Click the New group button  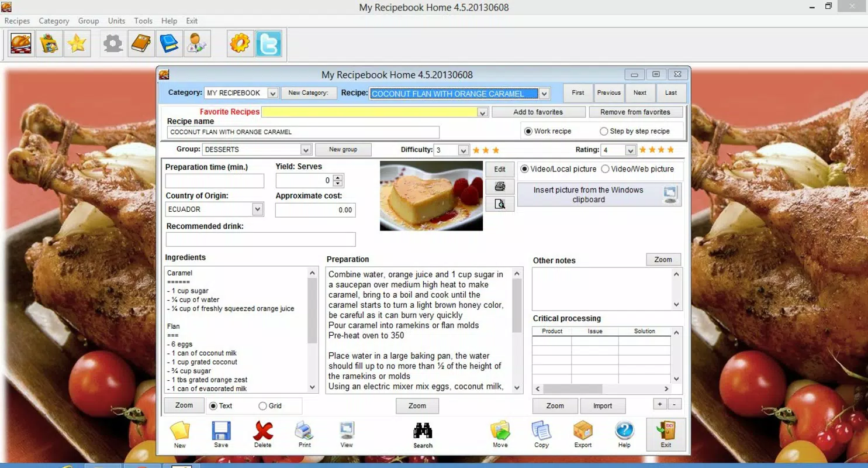pyautogui.click(x=343, y=150)
